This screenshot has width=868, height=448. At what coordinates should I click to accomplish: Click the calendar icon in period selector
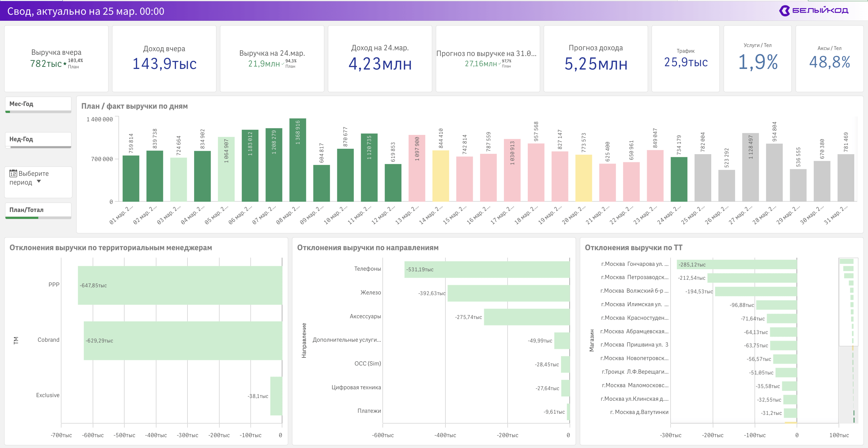[x=13, y=174]
